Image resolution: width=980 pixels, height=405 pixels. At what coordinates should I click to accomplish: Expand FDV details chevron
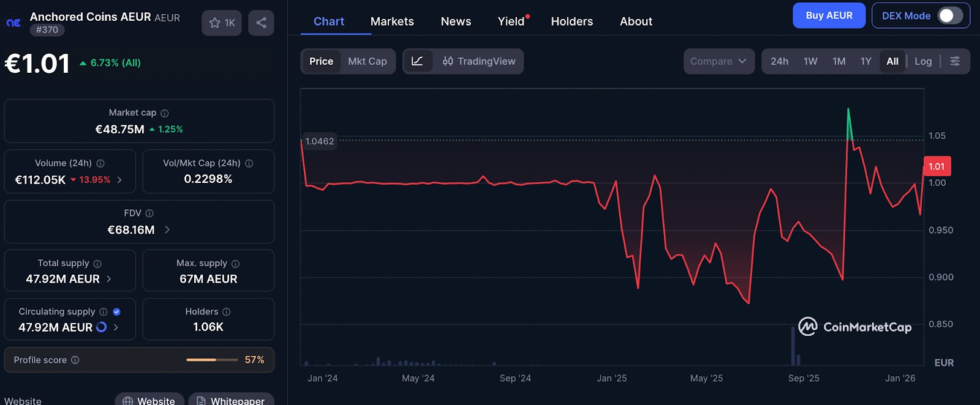tap(167, 230)
